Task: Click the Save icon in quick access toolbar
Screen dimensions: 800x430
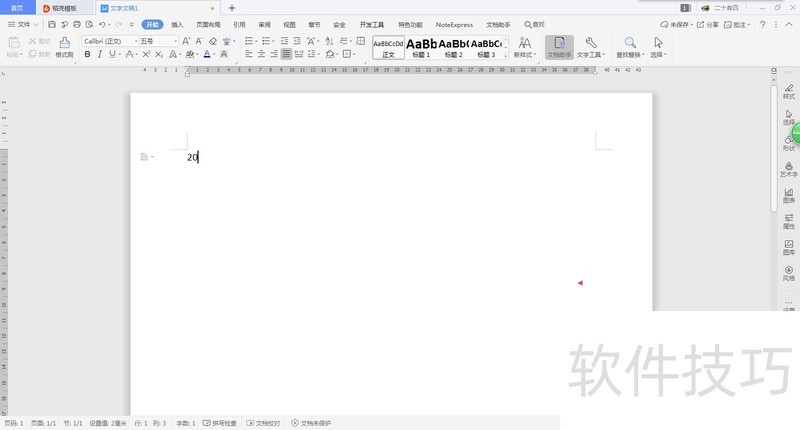Action: 52,24
